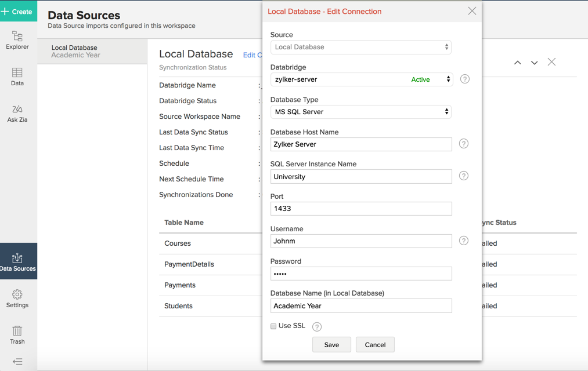
Task: Open the Trash in the sidebar
Action: [17, 335]
